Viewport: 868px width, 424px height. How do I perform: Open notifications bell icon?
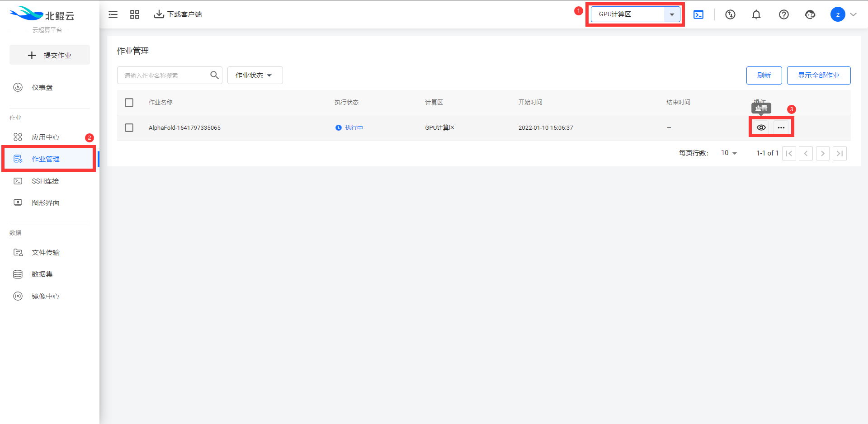tap(756, 14)
